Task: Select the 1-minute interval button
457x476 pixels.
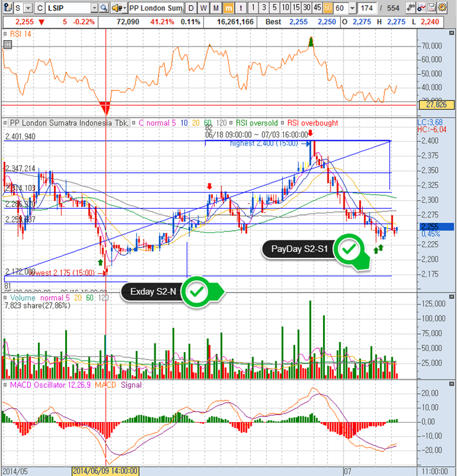Action: click(253, 7)
